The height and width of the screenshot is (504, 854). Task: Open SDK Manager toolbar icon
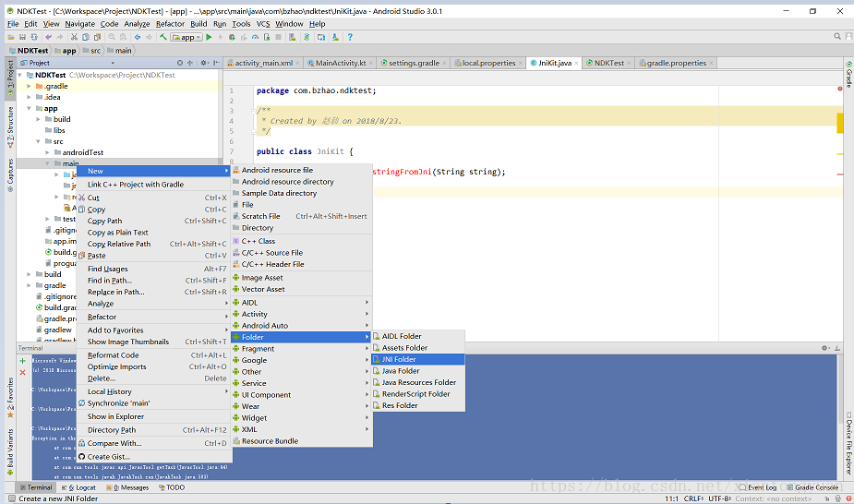[335, 37]
